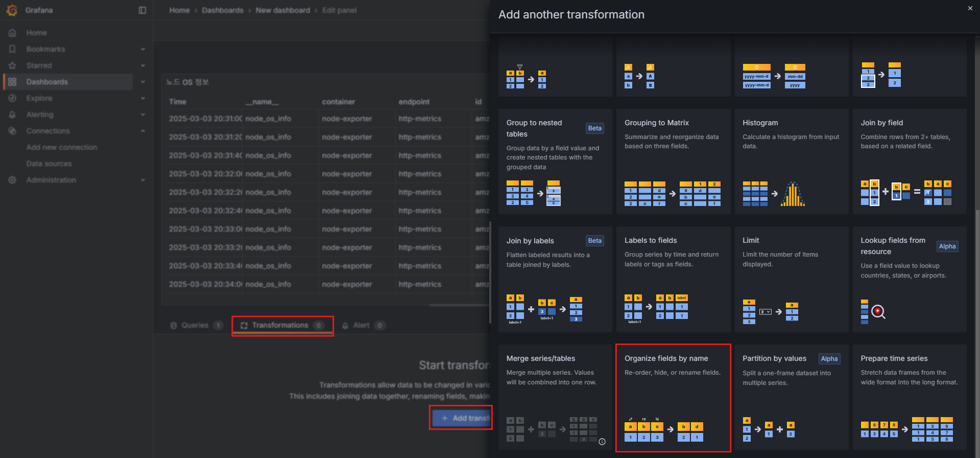Click the Bookmarks sidebar icon
The height and width of the screenshot is (458, 980).
tap(12, 49)
